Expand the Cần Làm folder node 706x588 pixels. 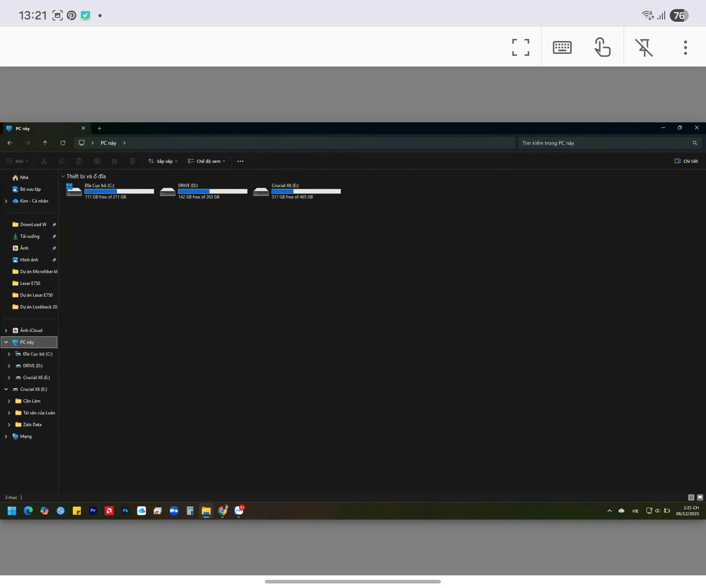tap(9, 401)
